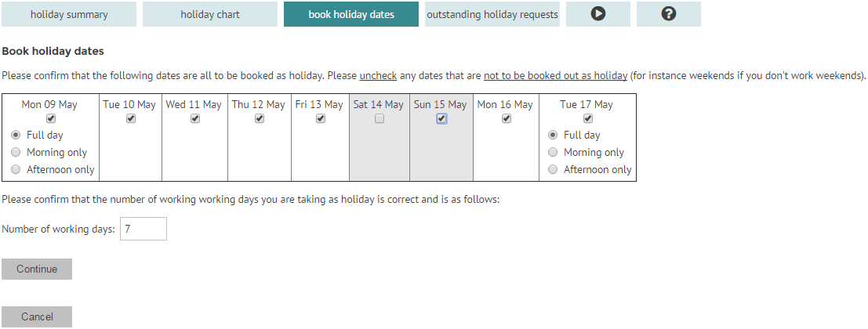Uncheck the Mon 16 May checkbox
The height and width of the screenshot is (329, 868).
click(x=506, y=118)
